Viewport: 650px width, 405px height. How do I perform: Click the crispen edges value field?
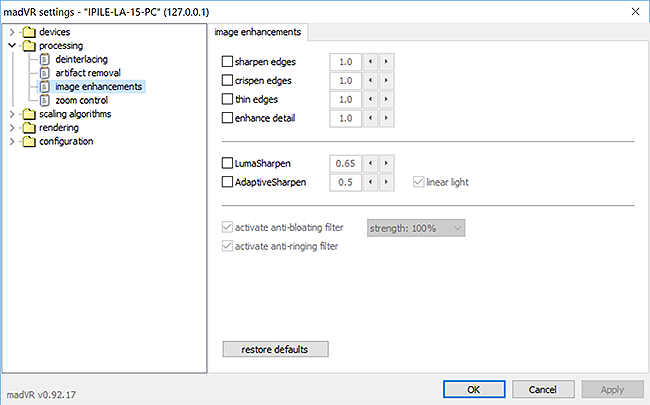pyautogui.click(x=346, y=80)
